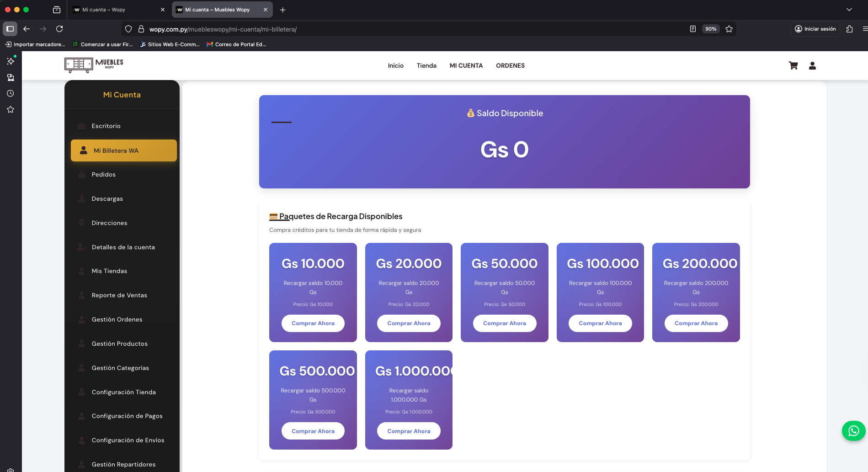The image size is (868, 472).
Task: Open reader view icon in address bar
Action: [x=693, y=29]
